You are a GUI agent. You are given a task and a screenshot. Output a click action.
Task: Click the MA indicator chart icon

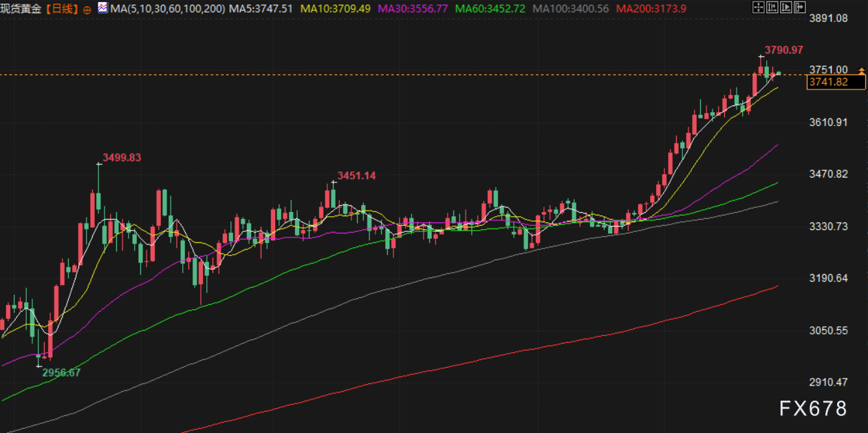102,8
